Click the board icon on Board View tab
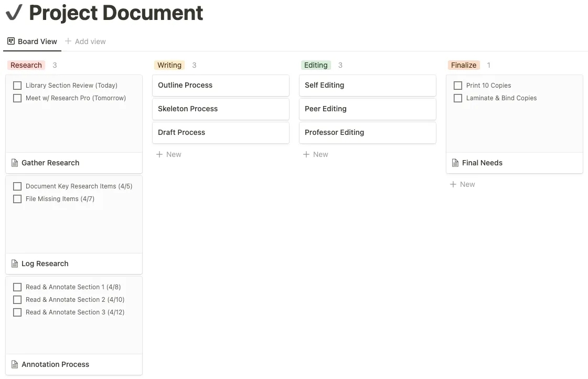The image size is (588, 379). [x=11, y=41]
